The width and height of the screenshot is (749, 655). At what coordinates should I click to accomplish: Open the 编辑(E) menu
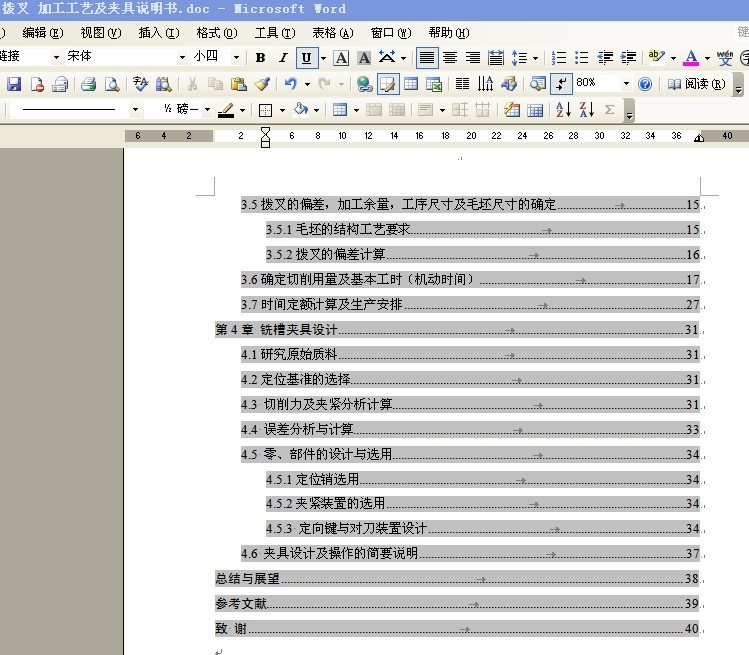click(x=43, y=32)
